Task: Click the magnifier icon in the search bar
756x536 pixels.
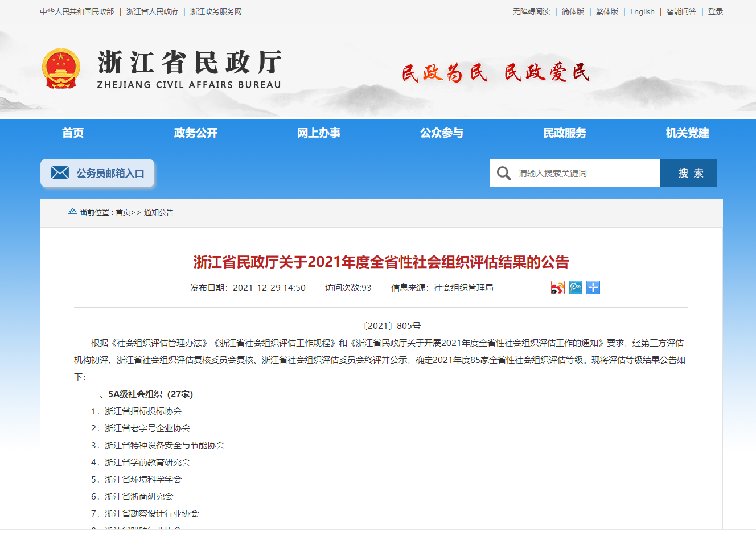Action: pos(504,172)
